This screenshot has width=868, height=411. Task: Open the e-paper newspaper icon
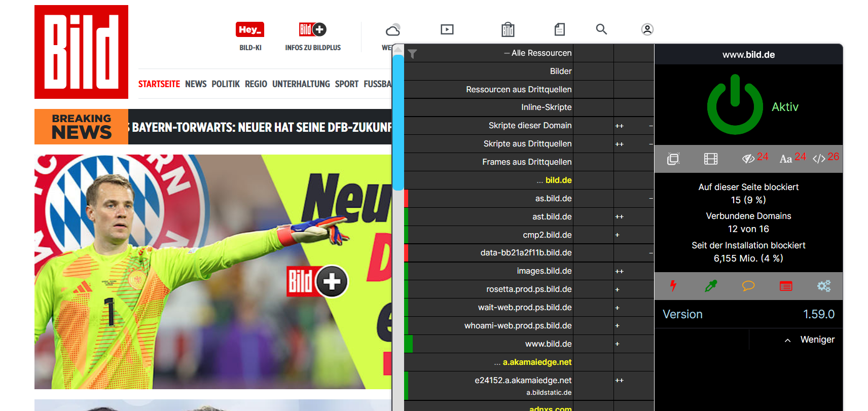pos(560,29)
